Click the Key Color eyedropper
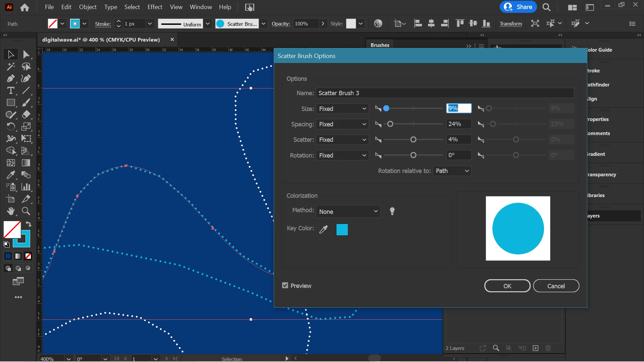Viewport: 644px width, 362px height. pyautogui.click(x=323, y=230)
